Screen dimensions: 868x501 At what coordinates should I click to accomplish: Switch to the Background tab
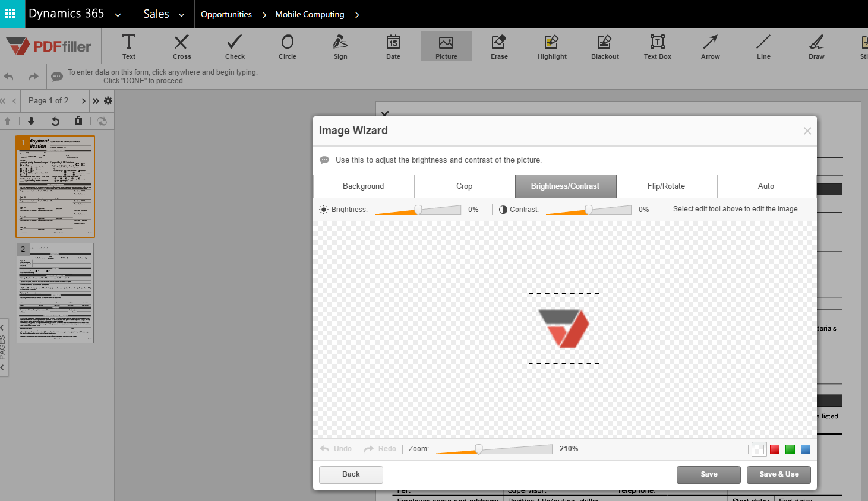click(x=364, y=186)
